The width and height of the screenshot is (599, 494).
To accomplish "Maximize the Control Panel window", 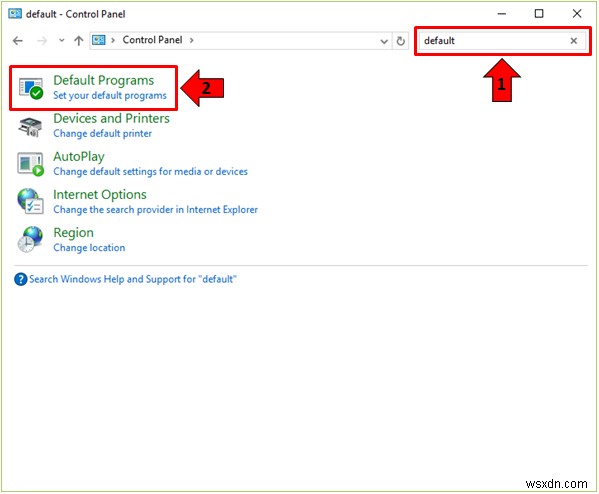I will tap(539, 14).
